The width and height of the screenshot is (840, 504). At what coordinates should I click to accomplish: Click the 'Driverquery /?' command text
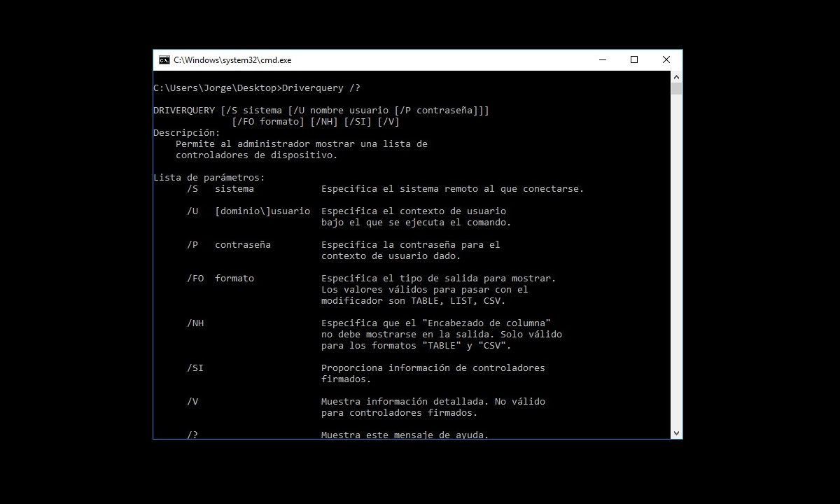(x=321, y=88)
